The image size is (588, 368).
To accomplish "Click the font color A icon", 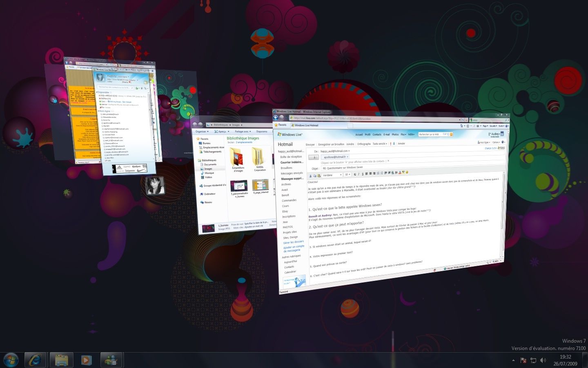I will tap(400, 172).
